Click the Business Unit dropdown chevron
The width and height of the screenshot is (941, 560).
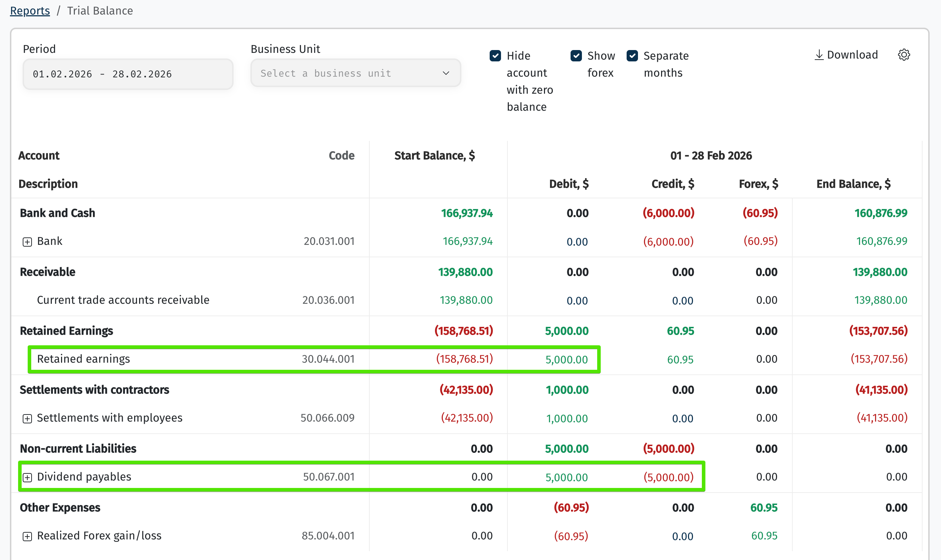[446, 73]
